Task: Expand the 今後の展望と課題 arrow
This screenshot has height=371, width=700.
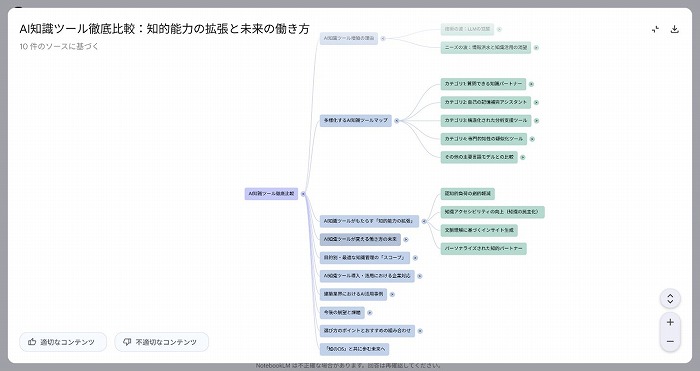Action: (x=369, y=313)
